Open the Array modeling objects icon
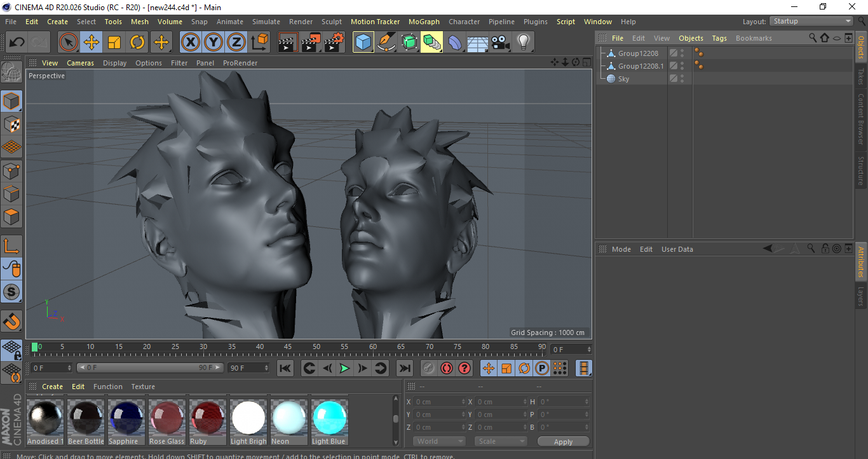 (432, 43)
